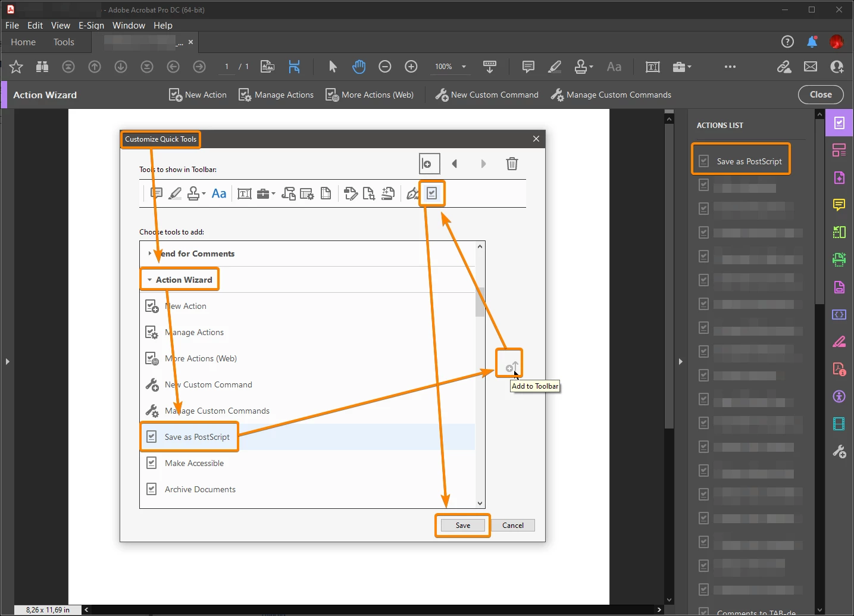Click Save button in Customize Quick Tools
Viewport: 854px width, 616px height.
(463, 526)
